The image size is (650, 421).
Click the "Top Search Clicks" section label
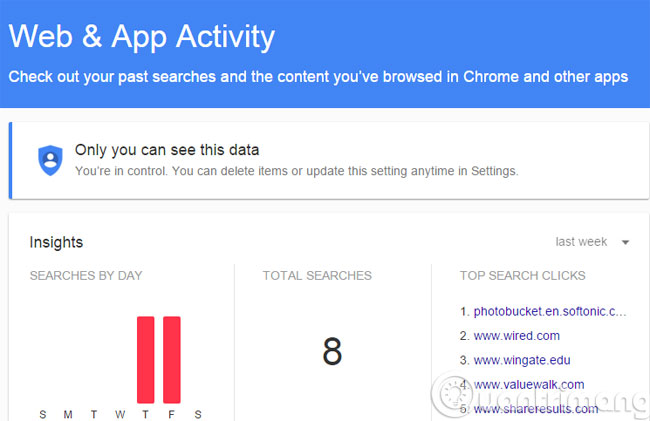tap(523, 275)
